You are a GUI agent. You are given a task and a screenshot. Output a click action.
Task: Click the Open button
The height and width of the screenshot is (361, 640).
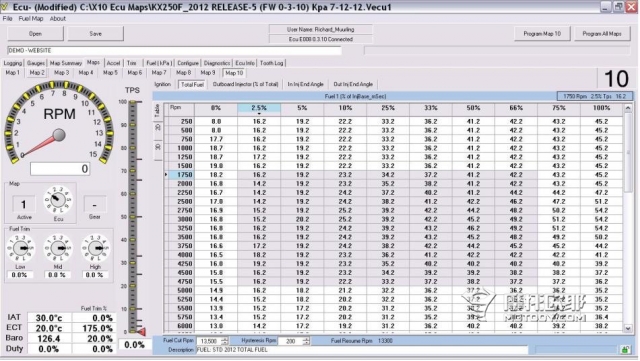35,34
